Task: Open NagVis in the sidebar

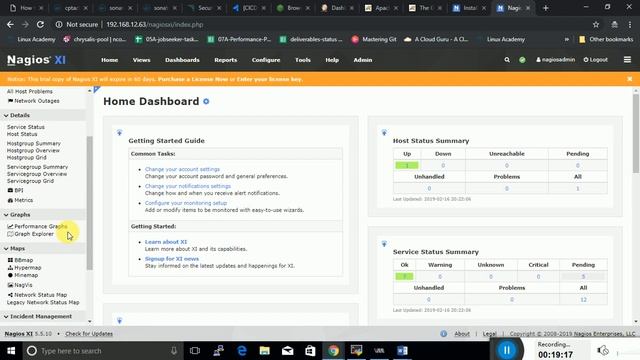Action: [20, 285]
